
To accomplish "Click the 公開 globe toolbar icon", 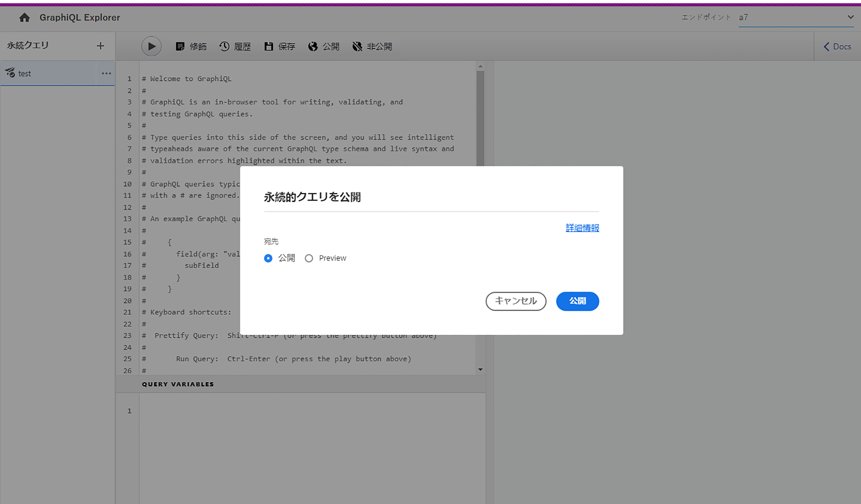I will tap(313, 46).
